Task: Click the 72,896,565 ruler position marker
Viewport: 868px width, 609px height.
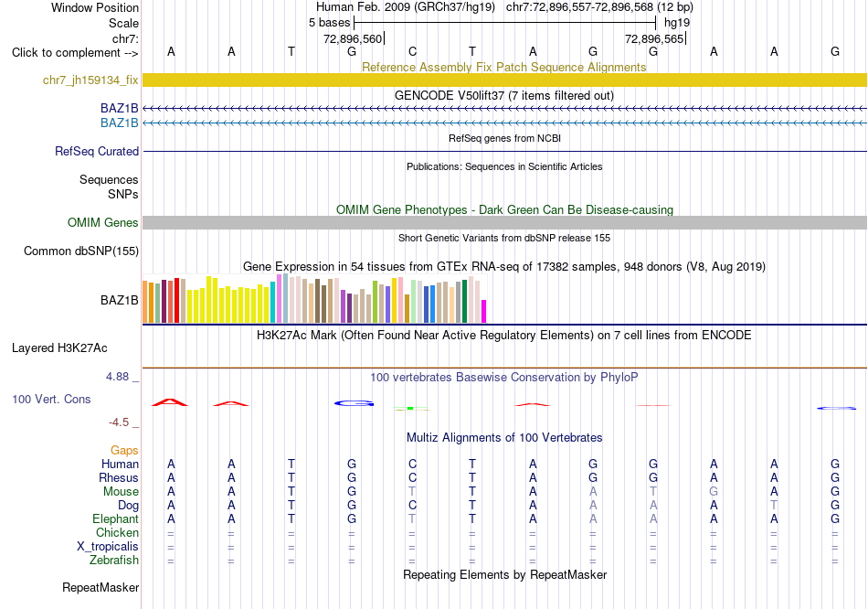Action: [x=655, y=38]
